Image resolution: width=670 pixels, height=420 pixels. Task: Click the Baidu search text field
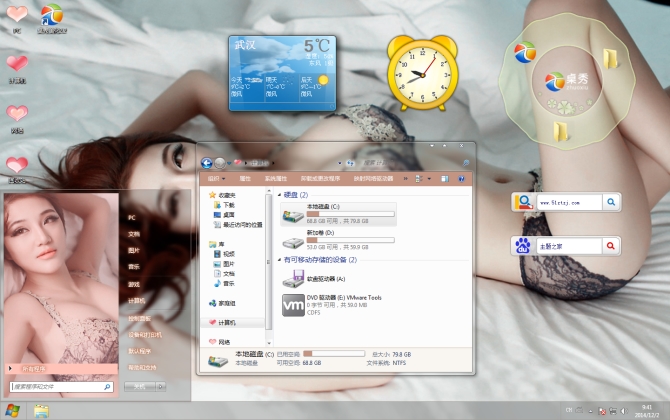(569, 246)
